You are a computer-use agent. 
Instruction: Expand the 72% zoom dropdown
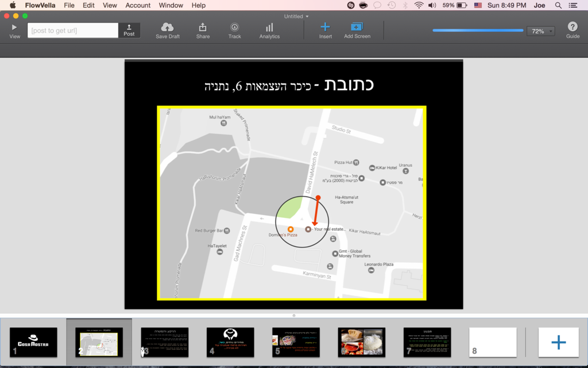pos(540,31)
